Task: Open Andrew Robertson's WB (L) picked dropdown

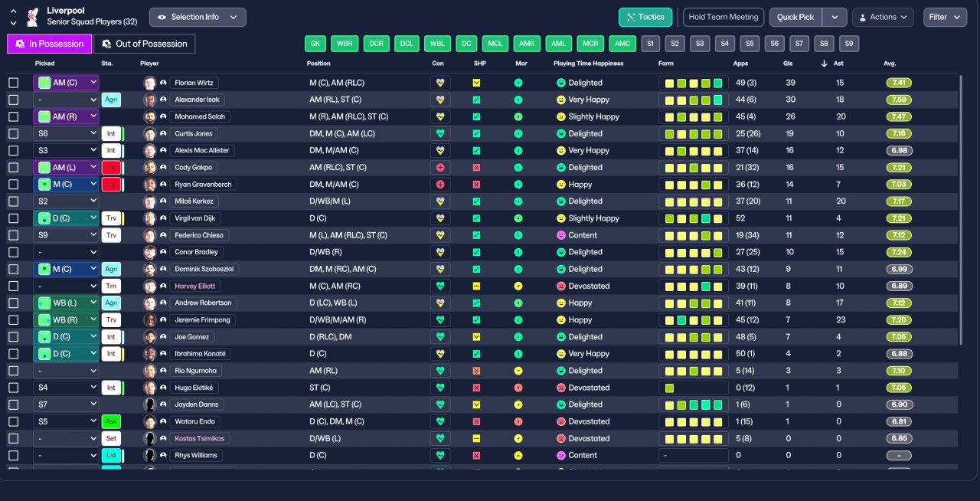Action: [66, 303]
